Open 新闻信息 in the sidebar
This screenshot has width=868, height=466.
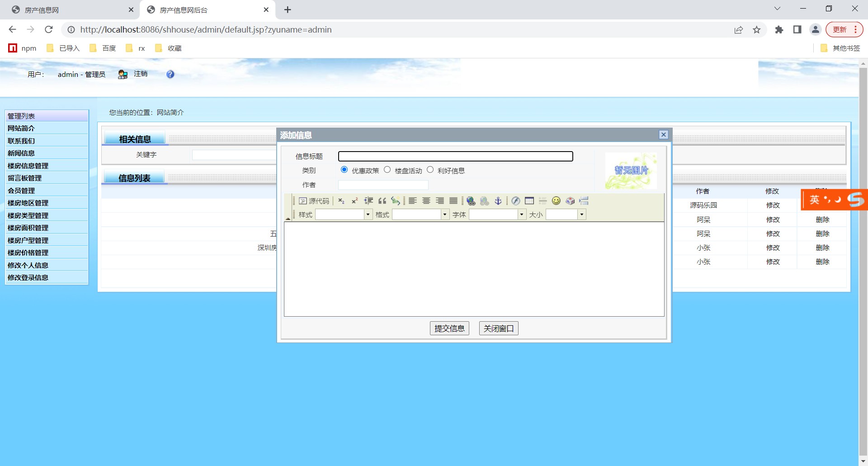pyautogui.click(x=47, y=153)
